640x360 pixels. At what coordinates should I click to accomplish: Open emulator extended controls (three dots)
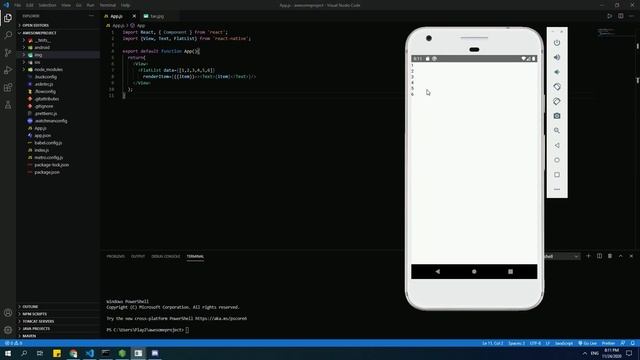pos(557,189)
